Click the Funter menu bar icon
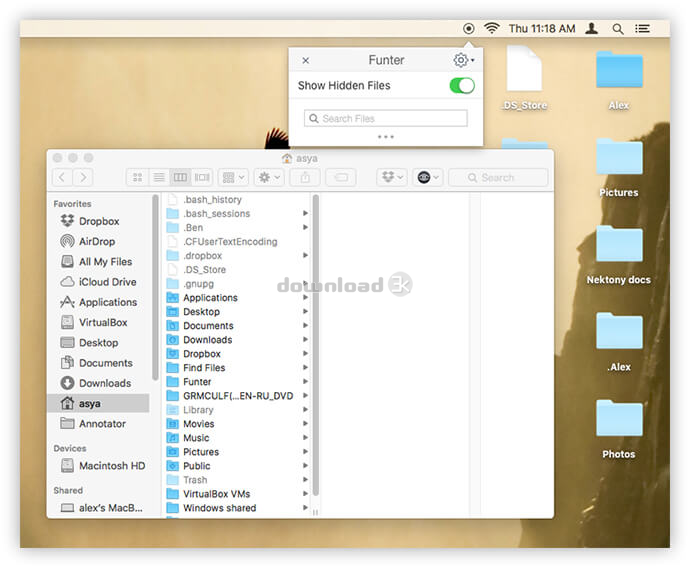Screen dimensions: 690x568 469,29
